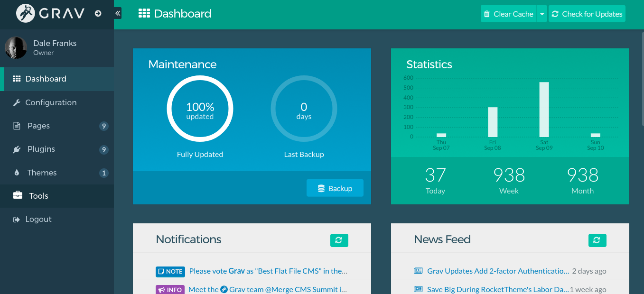
Task: Click the 0 days backup ring
Action: pos(304,109)
